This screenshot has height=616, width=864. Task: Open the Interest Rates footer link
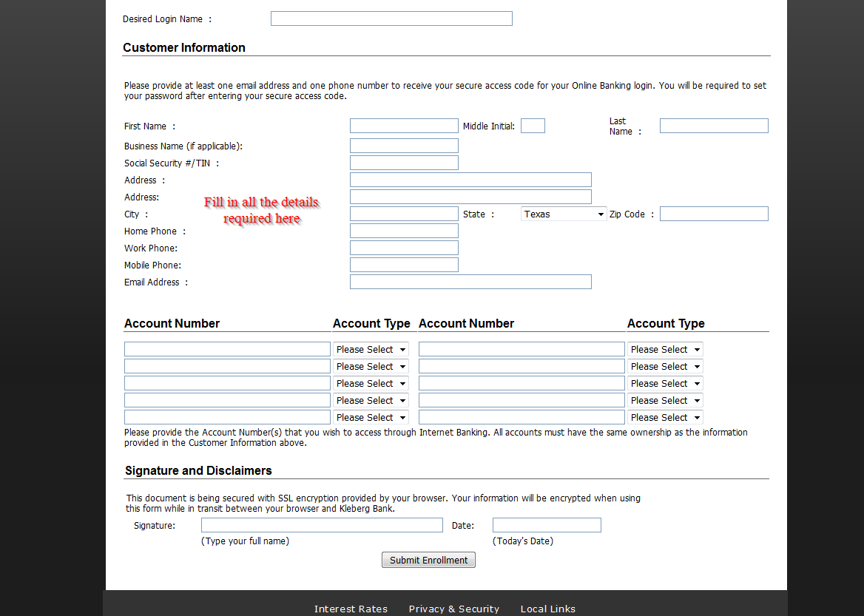tap(351, 609)
